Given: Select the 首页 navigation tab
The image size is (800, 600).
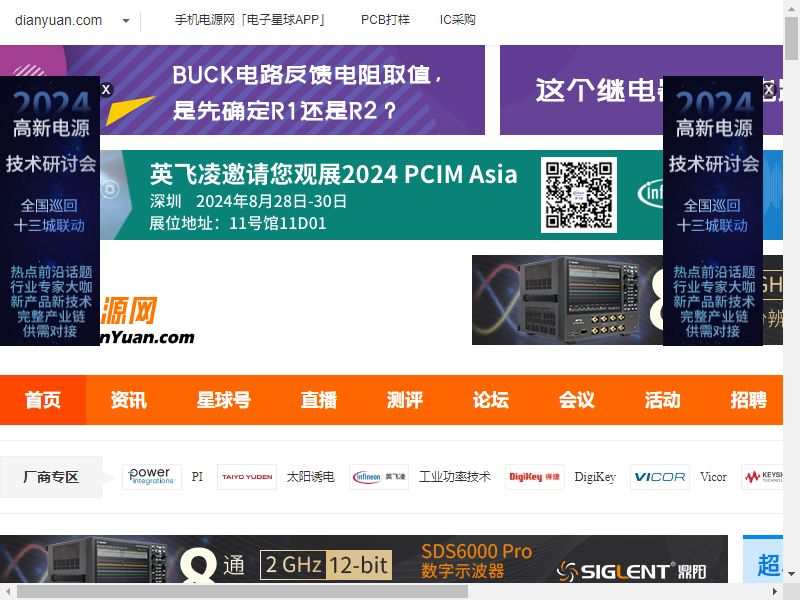Looking at the screenshot, I should point(43,400).
